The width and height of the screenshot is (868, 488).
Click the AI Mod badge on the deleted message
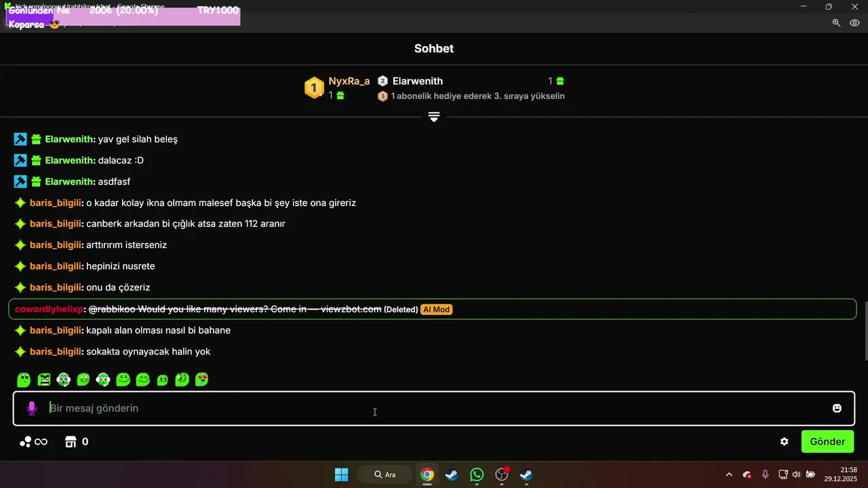click(x=437, y=309)
